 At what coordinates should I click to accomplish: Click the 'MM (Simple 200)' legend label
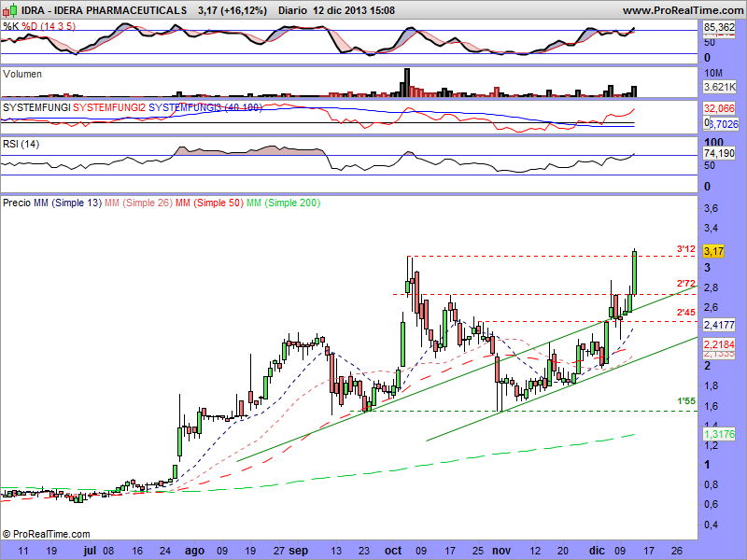point(284,203)
